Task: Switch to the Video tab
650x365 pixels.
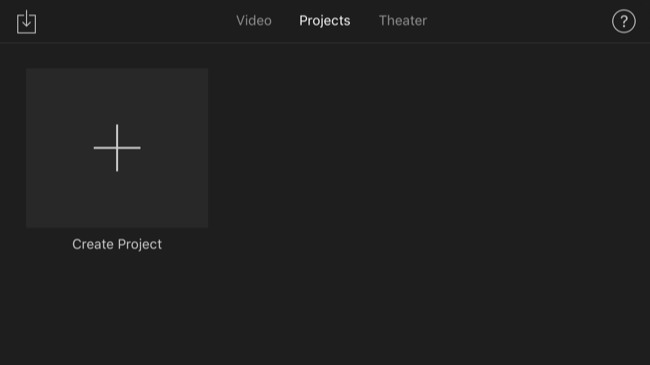Action: coord(254,21)
